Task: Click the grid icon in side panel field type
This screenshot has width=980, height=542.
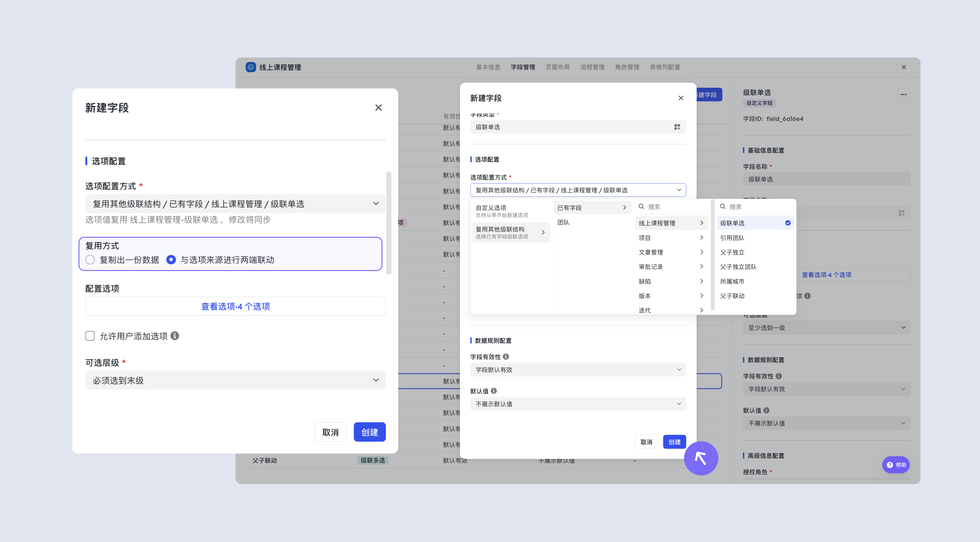Action: point(902,213)
